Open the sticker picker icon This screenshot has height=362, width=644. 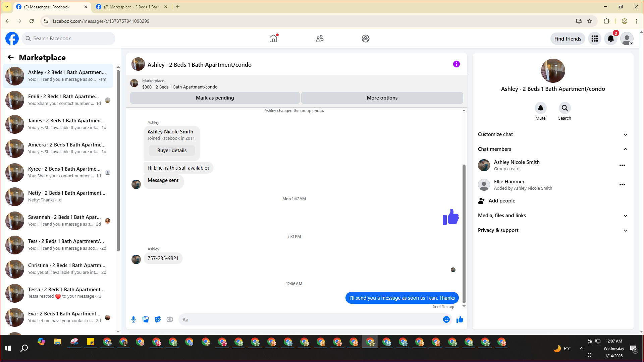(x=158, y=319)
